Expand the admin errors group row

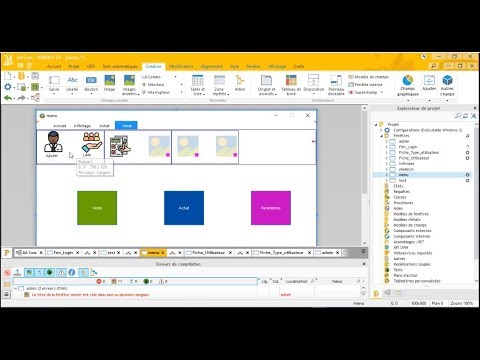(x=15, y=288)
